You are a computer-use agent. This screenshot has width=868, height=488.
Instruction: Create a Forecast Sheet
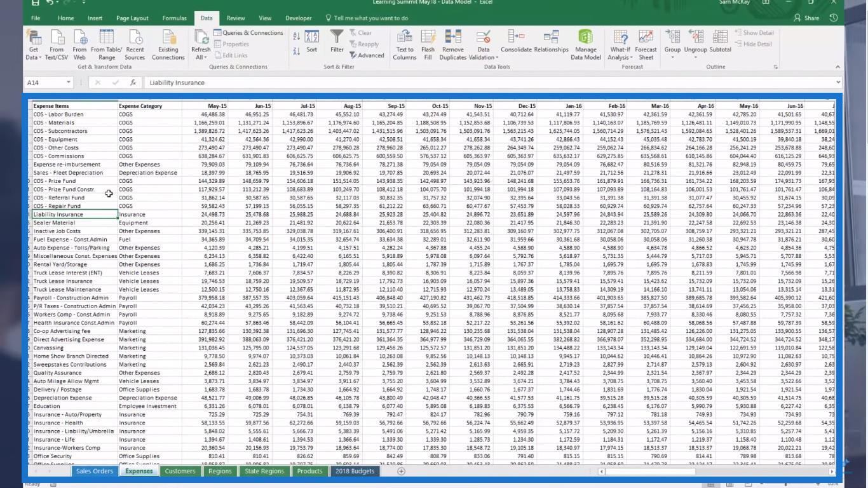tap(646, 44)
